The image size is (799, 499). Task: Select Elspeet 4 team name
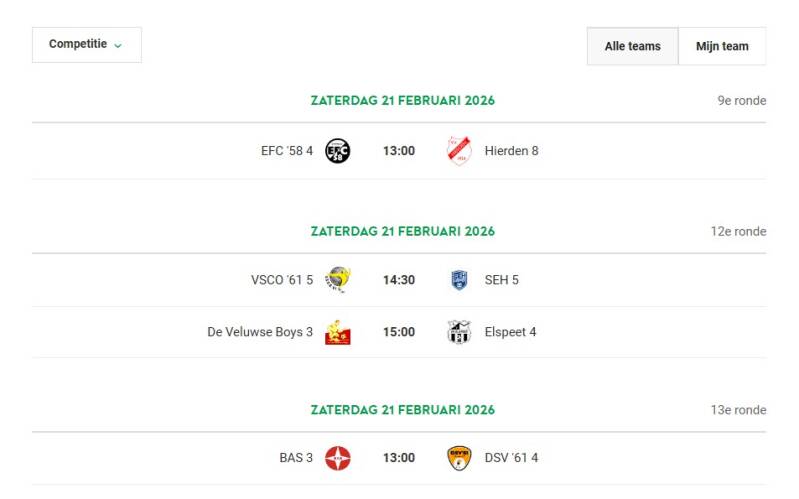click(510, 332)
